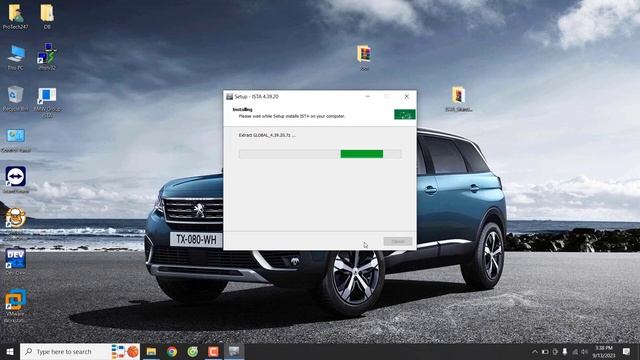Open File Explorer from the taskbar

tap(151, 351)
